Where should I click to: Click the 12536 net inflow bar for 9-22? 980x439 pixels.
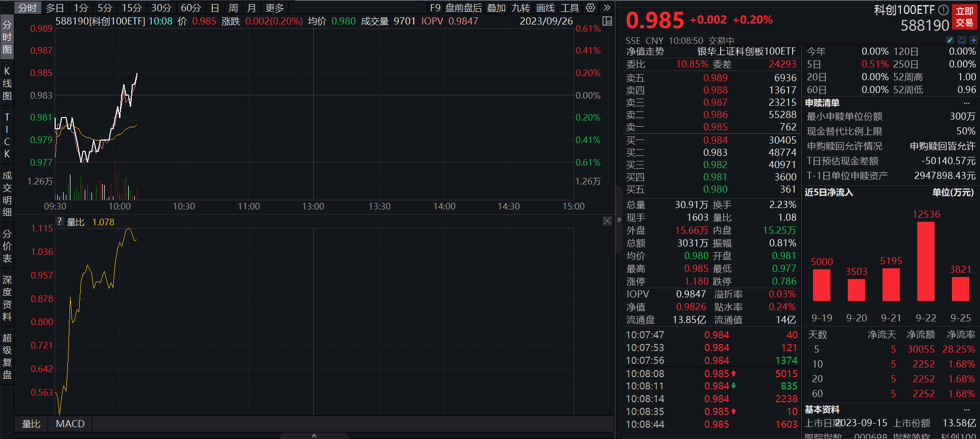pos(926,261)
